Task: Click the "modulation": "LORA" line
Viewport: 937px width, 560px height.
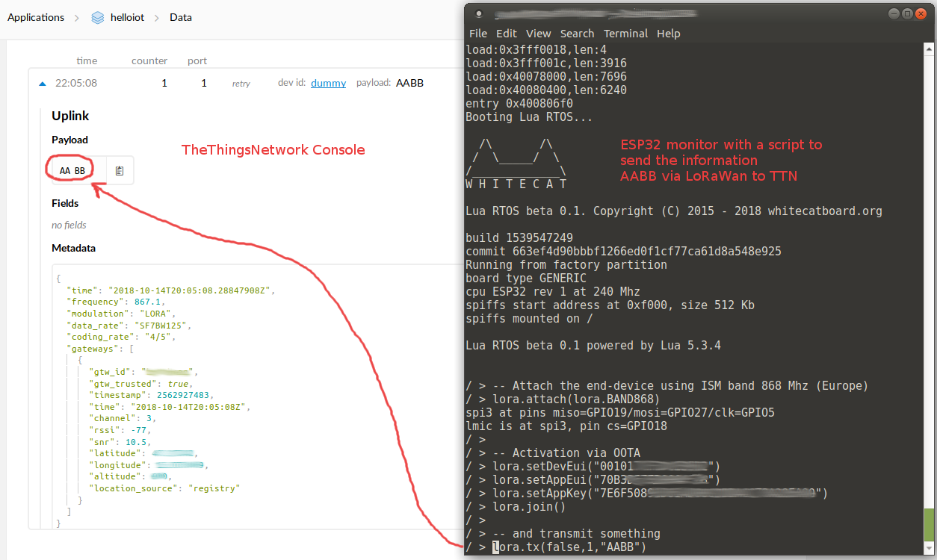Action: pyautogui.click(x=121, y=314)
